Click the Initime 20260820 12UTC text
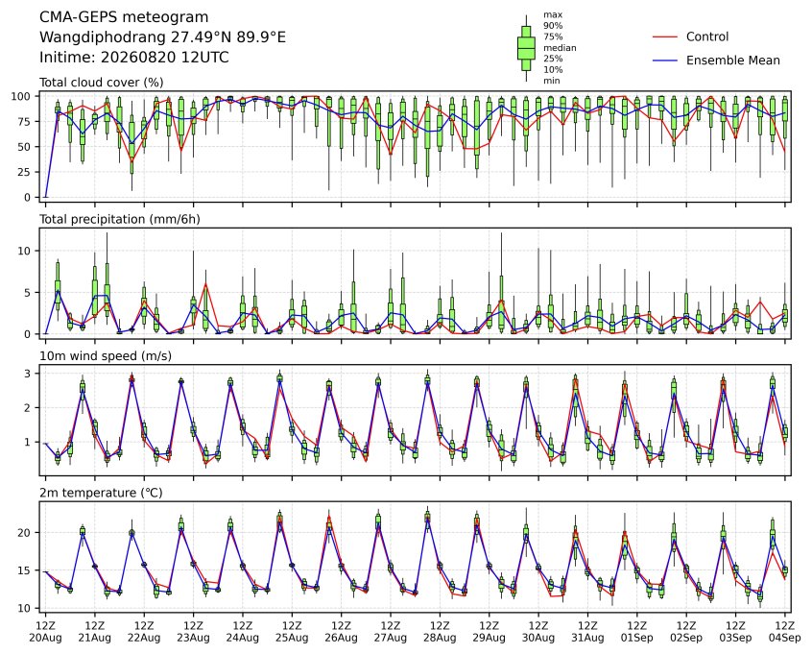812x654 pixels. tap(134, 57)
